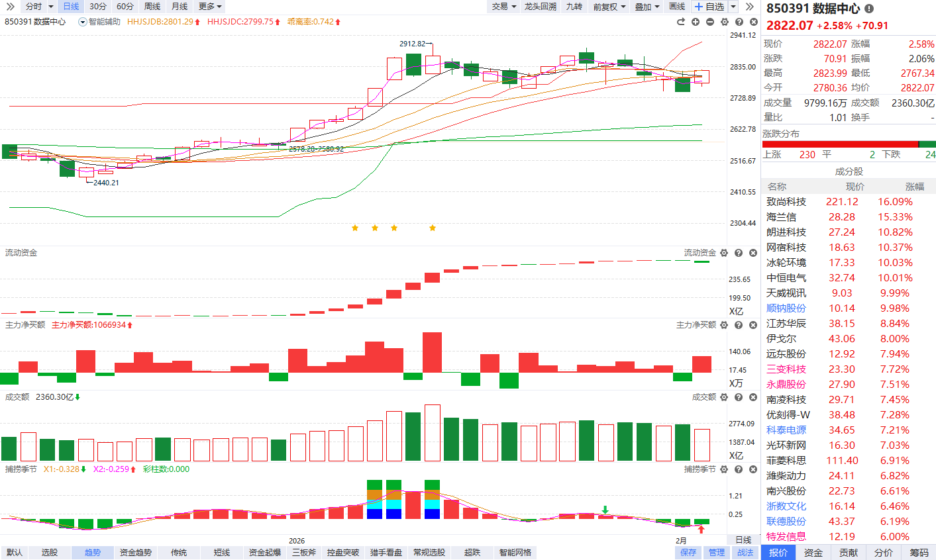Open help for the 成交额 indicator panel

click(739, 397)
